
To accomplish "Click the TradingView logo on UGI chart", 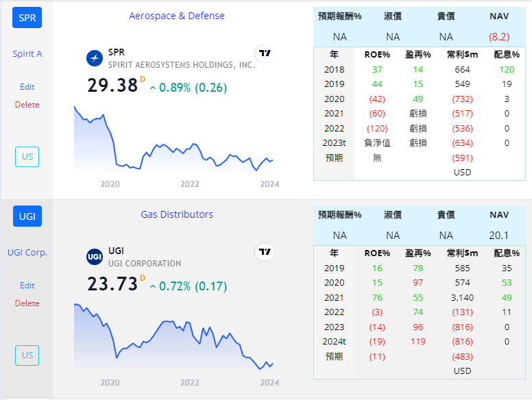I will click(265, 252).
